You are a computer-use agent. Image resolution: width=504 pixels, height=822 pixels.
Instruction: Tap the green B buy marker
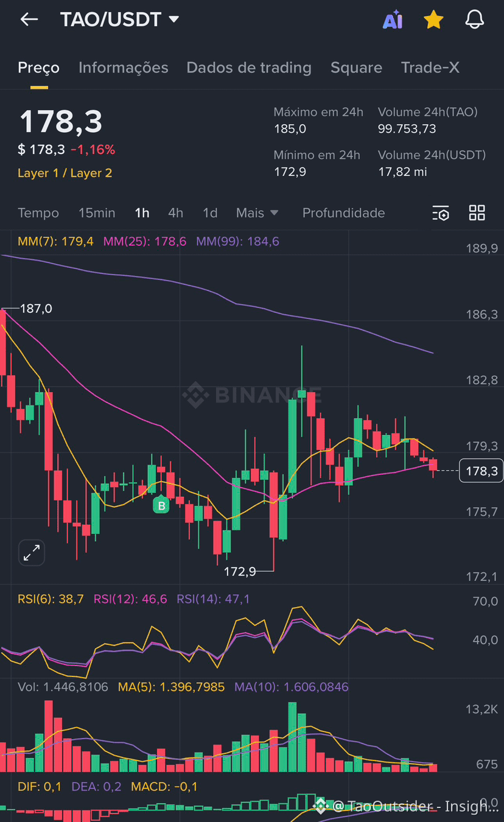[x=161, y=505]
